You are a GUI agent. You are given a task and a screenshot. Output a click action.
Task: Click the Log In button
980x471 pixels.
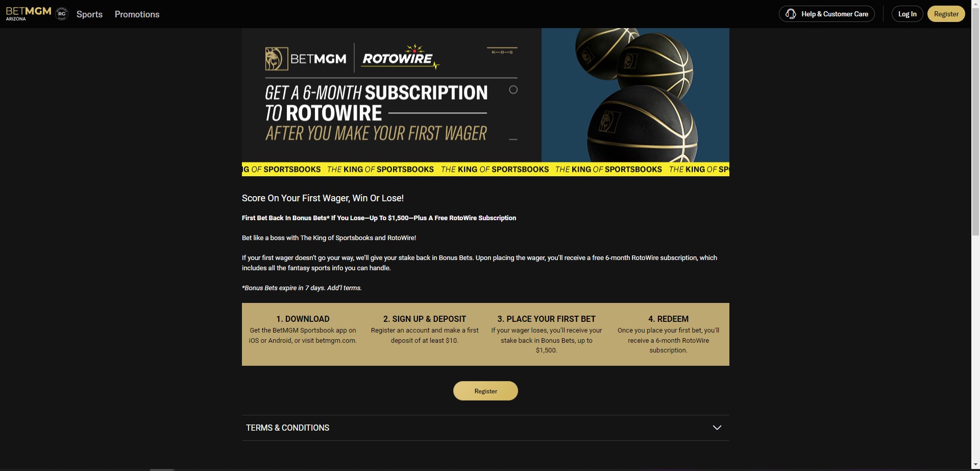[x=907, y=14]
